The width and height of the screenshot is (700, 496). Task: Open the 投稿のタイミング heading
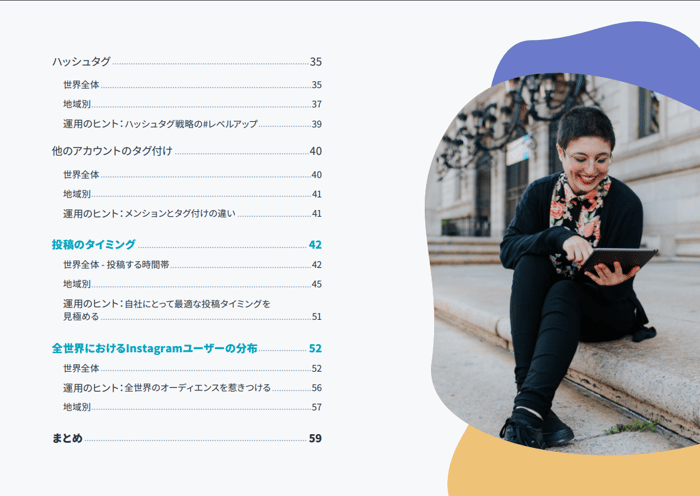coord(187,245)
